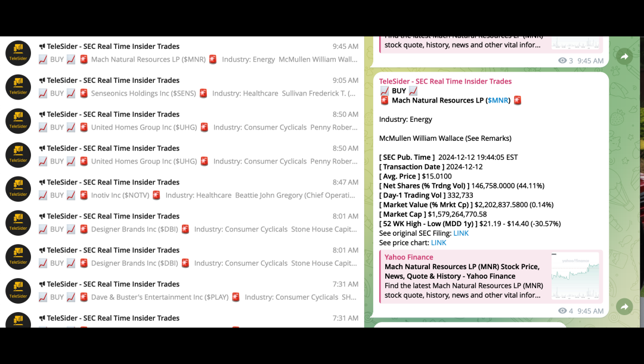Viewport: 644px width, 364px height.
Task: Open the price chart LINK
Action: click(439, 243)
